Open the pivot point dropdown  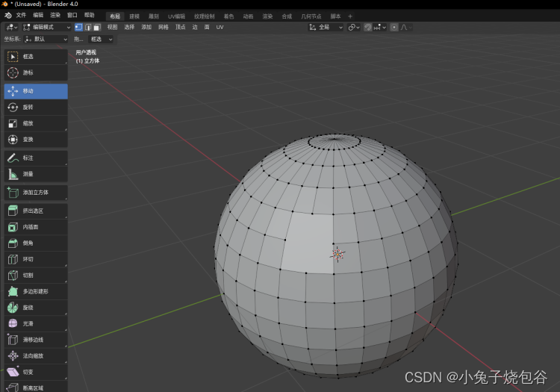coord(354,27)
